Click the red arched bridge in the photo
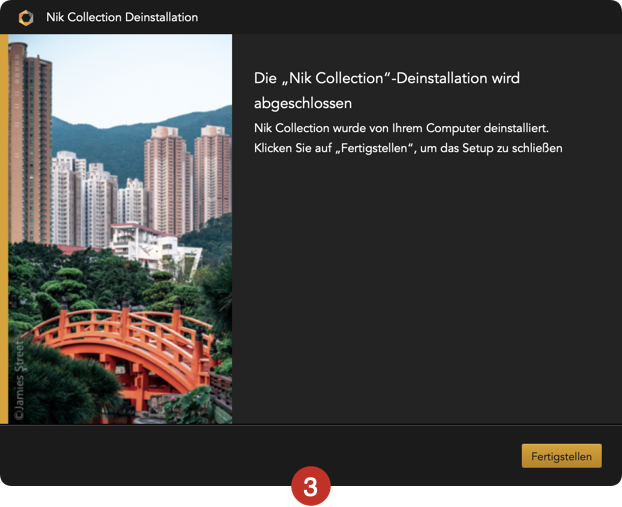The width and height of the screenshot is (622, 507). point(123,349)
